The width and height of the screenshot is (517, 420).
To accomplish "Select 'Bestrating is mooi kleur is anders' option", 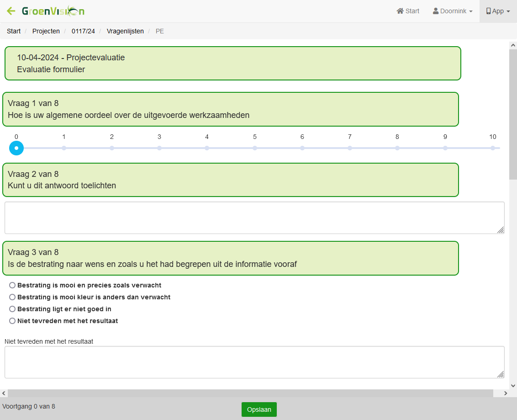I will point(12,297).
